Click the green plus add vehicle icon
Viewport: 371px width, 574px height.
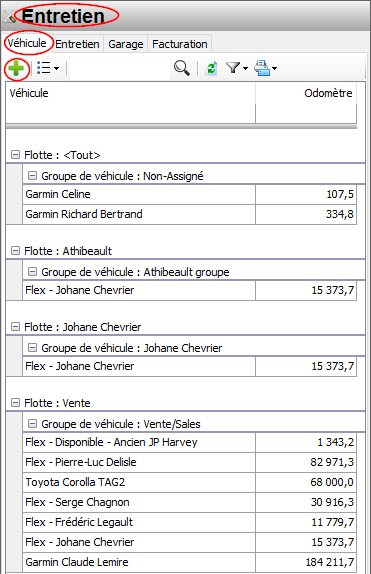(16, 68)
